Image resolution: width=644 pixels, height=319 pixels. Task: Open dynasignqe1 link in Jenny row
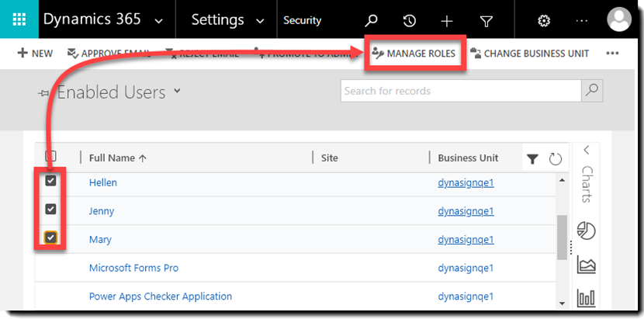[x=466, y=211]
